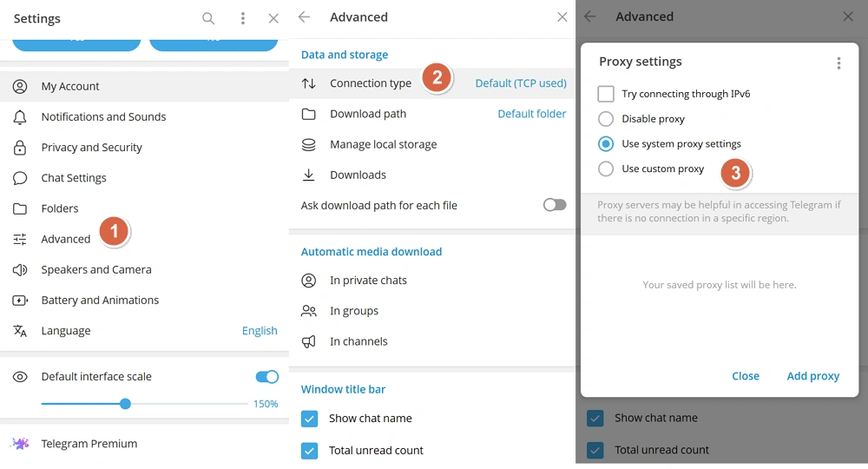Click the people icon beside In groups
Viewport: 868px width, 469px height.
[308, 311]
